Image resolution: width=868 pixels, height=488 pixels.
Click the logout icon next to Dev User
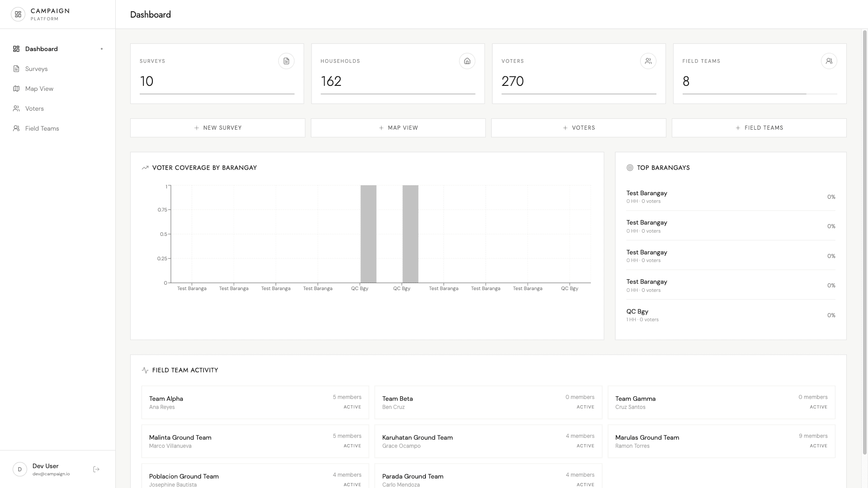tap(96, 469)
